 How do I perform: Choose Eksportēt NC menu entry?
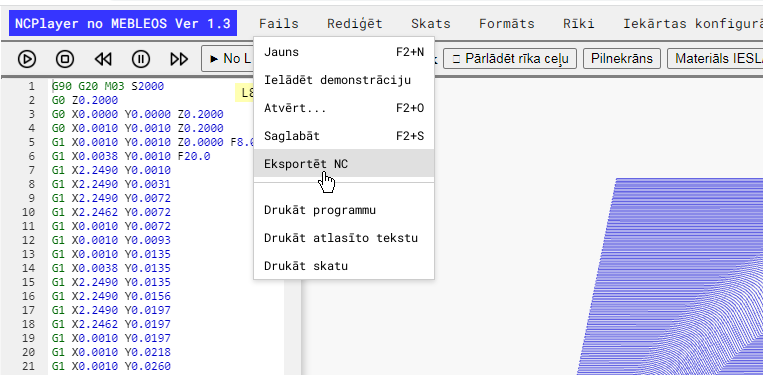(x=344, y=164)
